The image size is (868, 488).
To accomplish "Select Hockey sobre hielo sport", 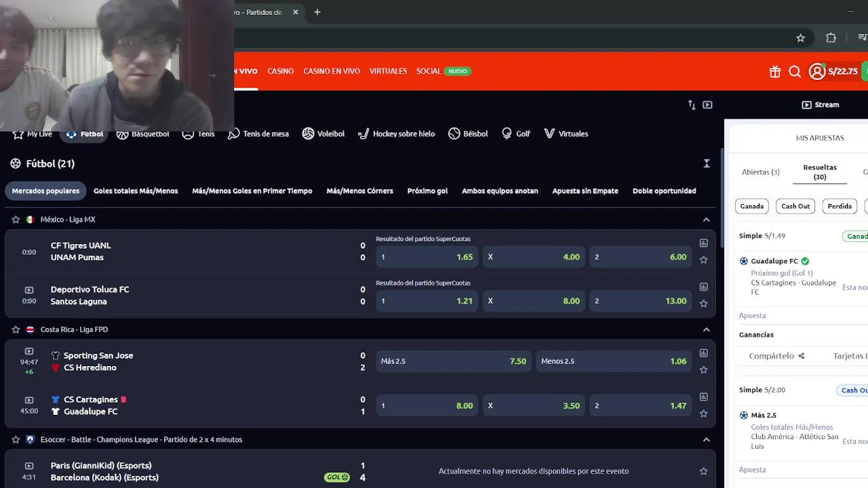I will 397,134.
